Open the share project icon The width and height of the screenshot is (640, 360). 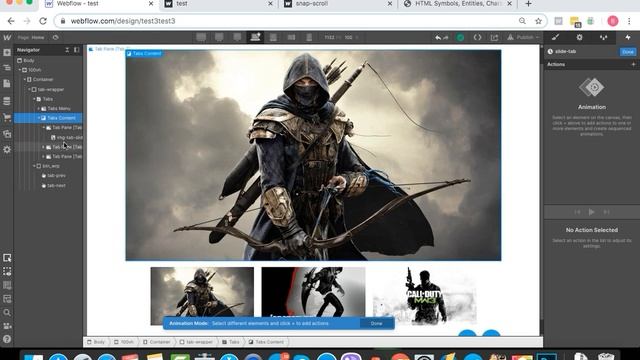click(494, 38)
